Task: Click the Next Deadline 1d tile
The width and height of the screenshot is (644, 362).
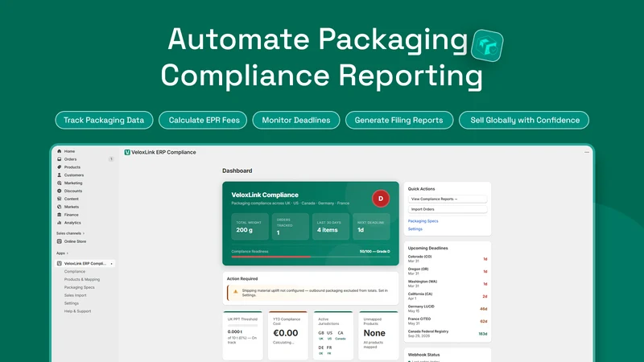Action: (371, 227)
